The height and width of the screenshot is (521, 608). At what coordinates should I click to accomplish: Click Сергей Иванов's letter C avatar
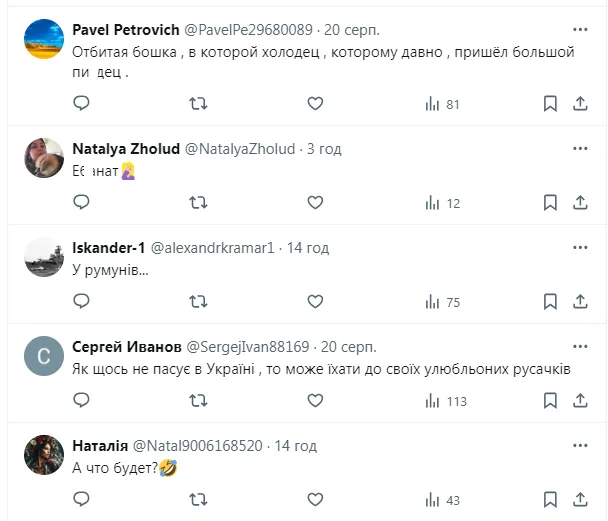(x=44, y=356)
